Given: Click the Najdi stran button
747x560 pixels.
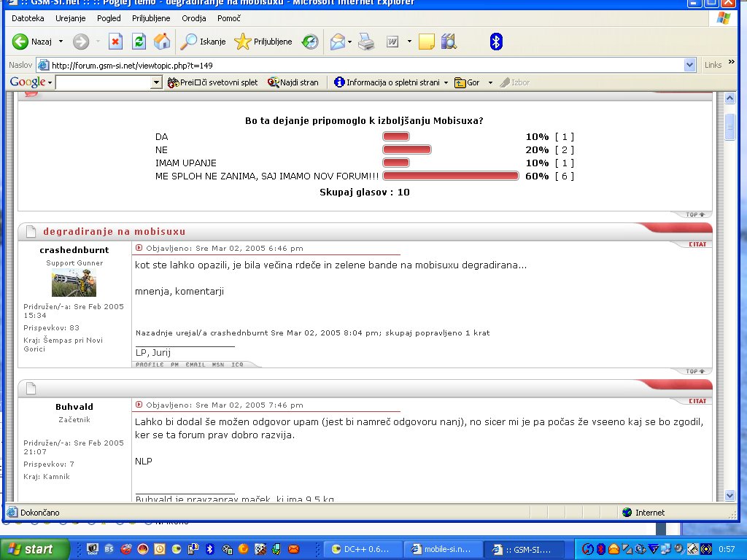Looking at the screenshot, I should (293, 82).
